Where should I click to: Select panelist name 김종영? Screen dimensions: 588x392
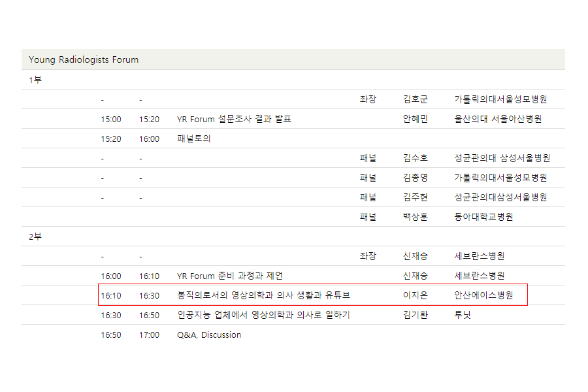click(x=416, y=178)
